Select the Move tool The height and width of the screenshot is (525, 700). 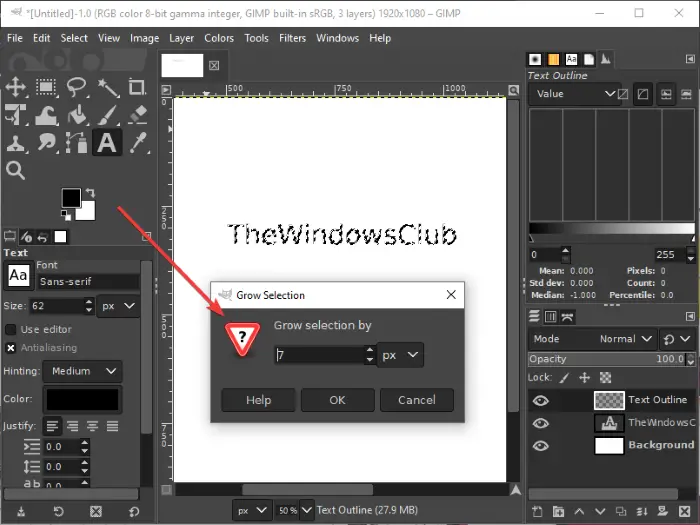pyautogui.click(x=16, y=87)
